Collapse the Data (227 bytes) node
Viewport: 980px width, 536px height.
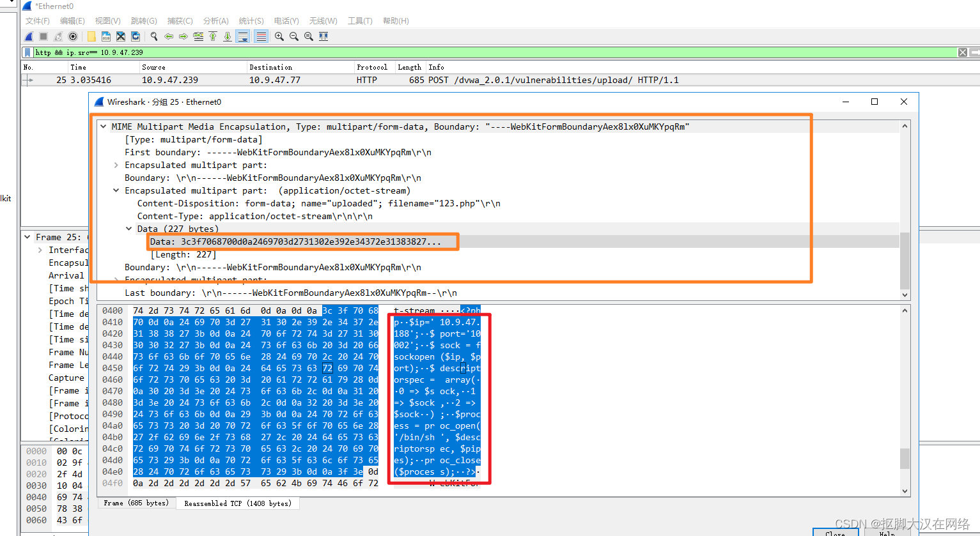pyautogui.click(x=128, y=229)
